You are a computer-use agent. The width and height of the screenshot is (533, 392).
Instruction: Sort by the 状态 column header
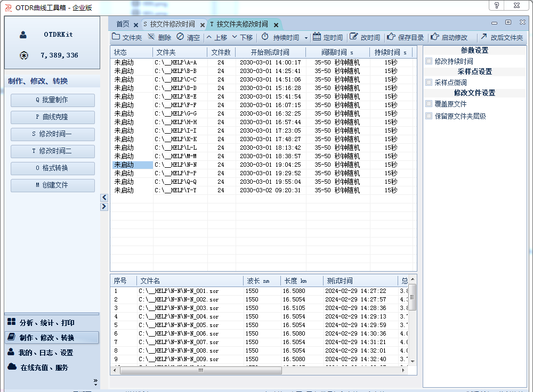coord(132,52)
